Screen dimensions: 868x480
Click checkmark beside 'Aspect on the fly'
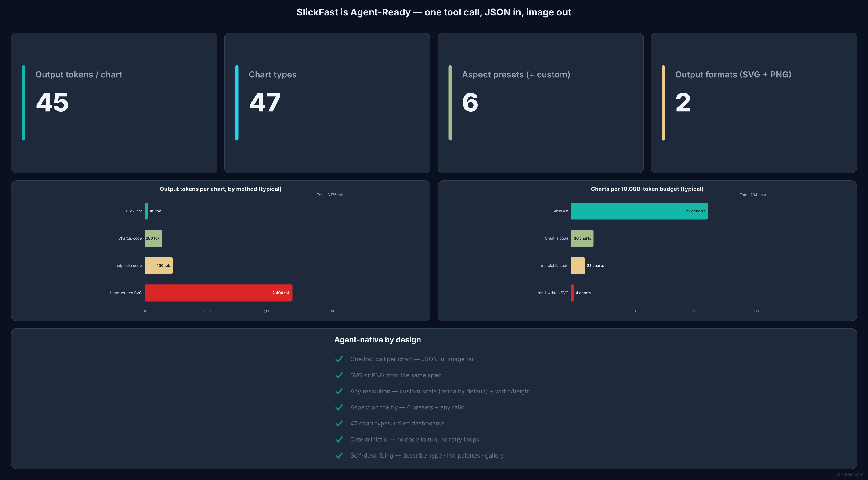(339, 407)
